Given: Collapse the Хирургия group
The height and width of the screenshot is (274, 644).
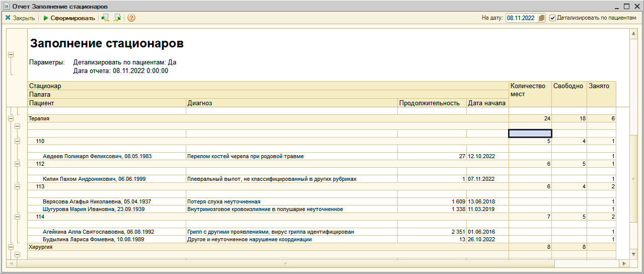Looking at the screenshot, I should coord(11,247).
